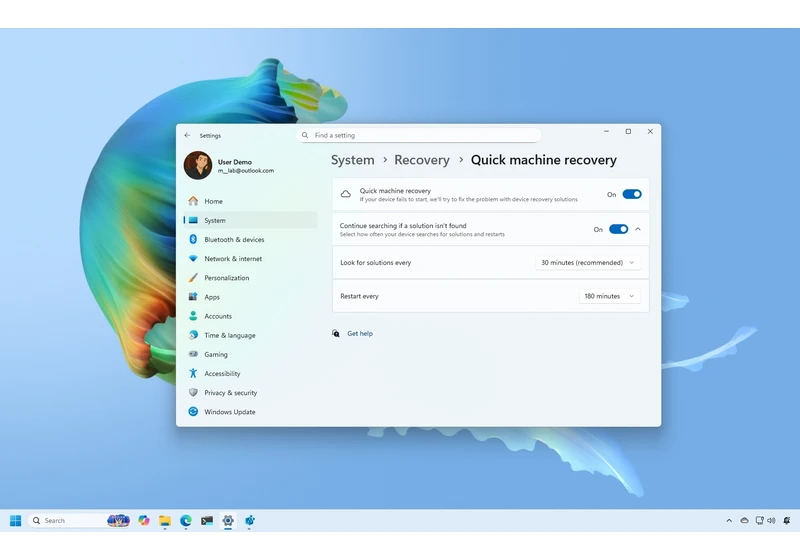800x560 pixels.
Task: Open the Terminal taskbar icon
Action: [x=207, y=520]
